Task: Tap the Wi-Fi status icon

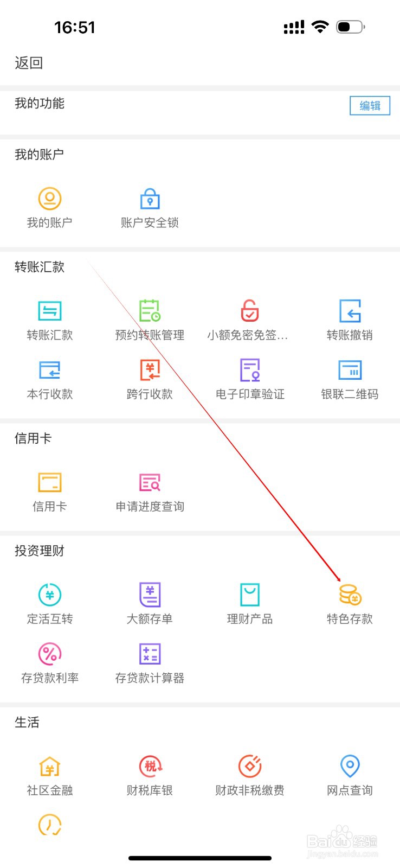Action: click(x=320, y=27)
